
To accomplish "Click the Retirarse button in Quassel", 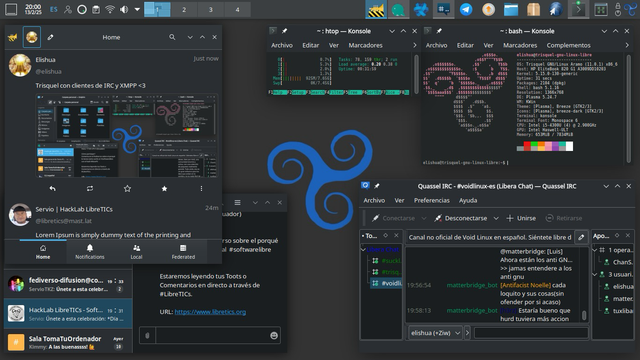I will point(564,218).
